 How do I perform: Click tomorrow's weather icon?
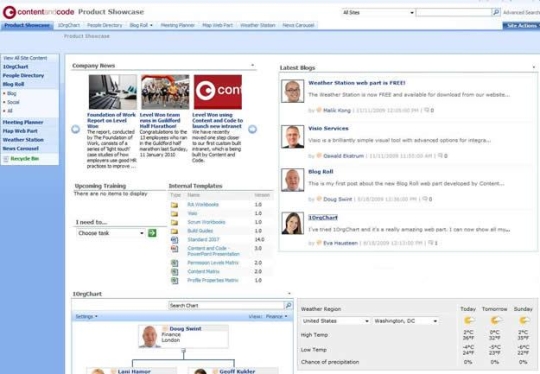click(495, 321)
